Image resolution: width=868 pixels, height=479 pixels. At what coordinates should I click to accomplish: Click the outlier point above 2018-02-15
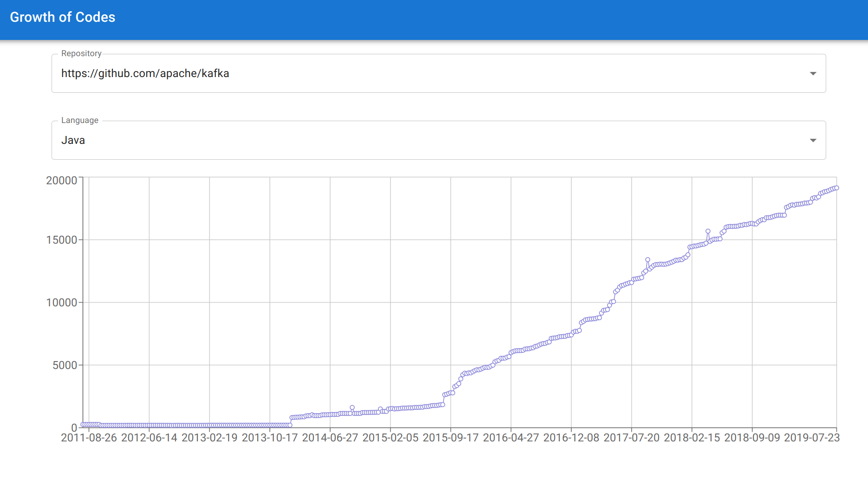[708, 230]
